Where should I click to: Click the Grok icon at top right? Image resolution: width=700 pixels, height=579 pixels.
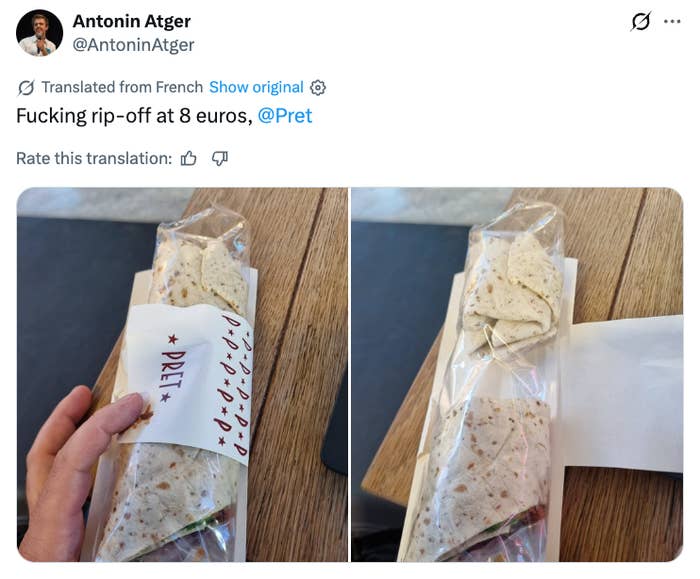pyautogui.click(x=641, y=21)
